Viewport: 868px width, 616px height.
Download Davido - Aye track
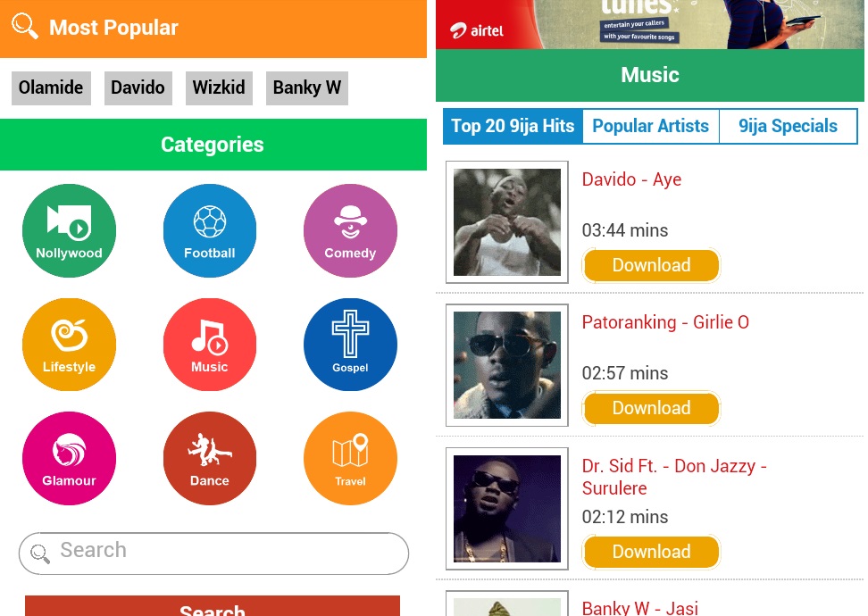pyautogui.click(x=651, y=265)
